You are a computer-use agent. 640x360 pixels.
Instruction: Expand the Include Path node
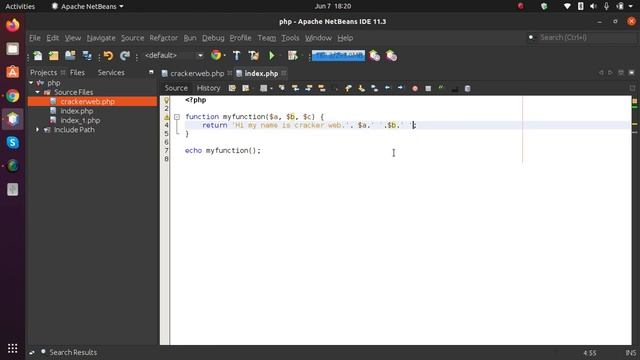tap(38, 130)
